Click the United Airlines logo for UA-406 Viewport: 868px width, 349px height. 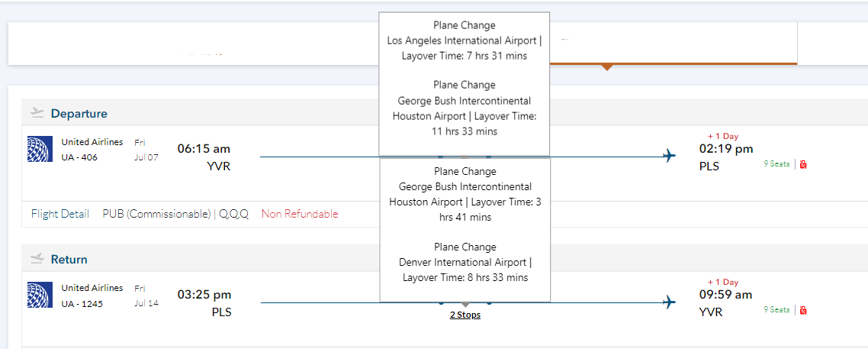coord(40,149)
